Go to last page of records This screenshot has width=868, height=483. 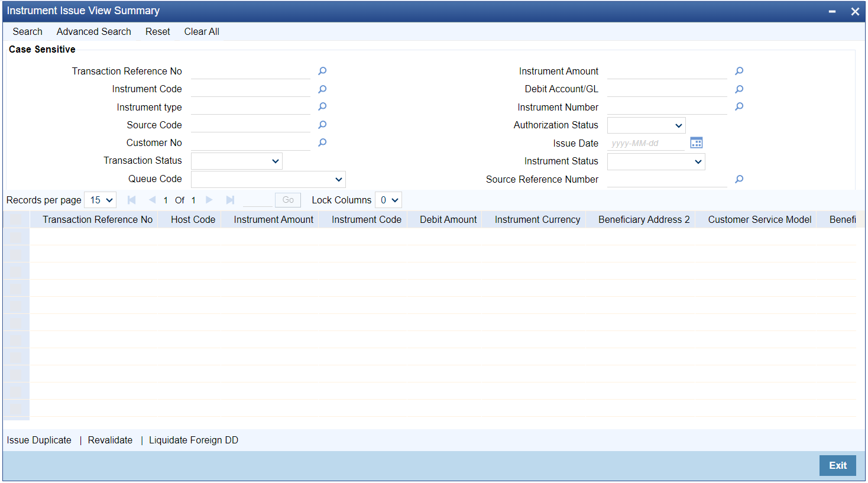click(x=230, y=200)
